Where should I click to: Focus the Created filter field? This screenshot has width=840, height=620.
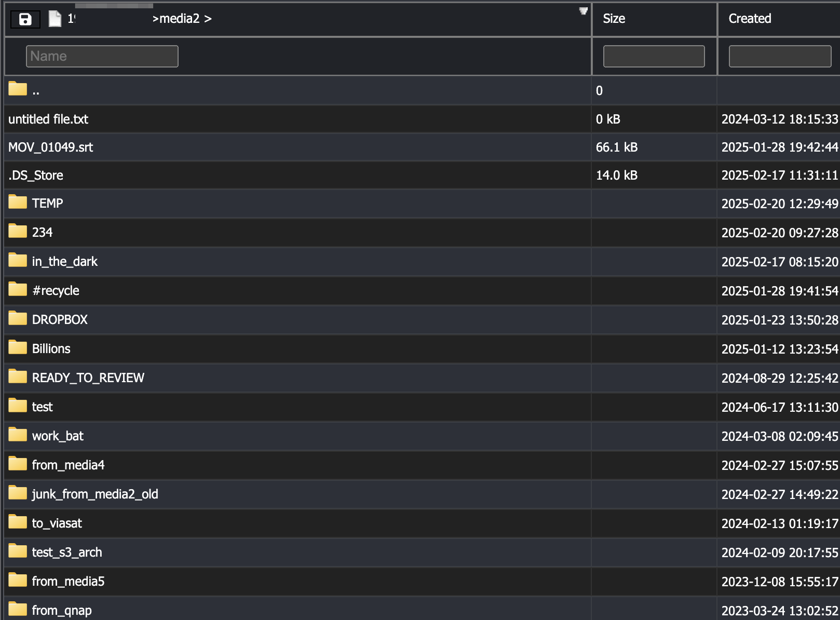pos(780,56)
